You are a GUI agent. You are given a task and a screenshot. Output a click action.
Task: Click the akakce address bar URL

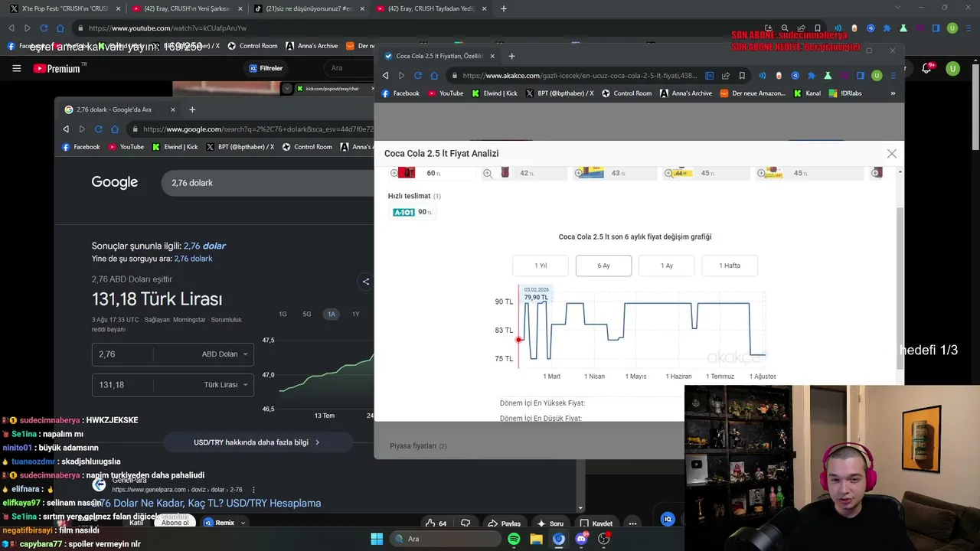pyautogui.click(x=580, y=76)
